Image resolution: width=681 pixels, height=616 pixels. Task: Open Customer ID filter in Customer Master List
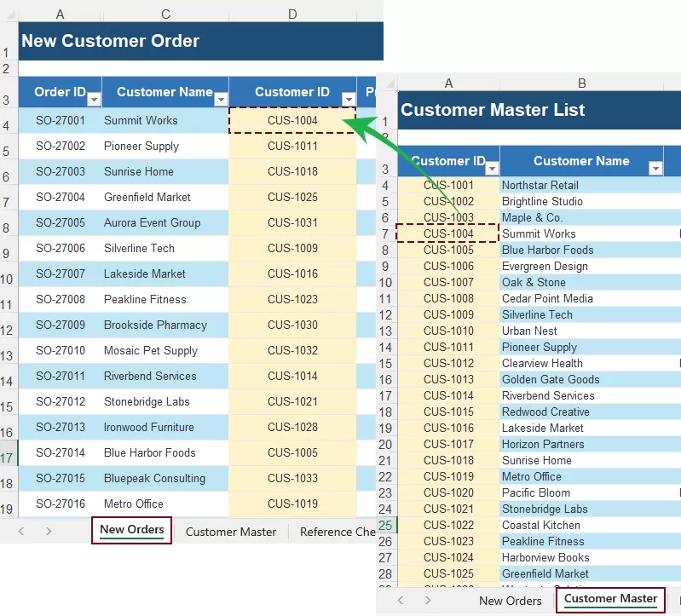492,169
